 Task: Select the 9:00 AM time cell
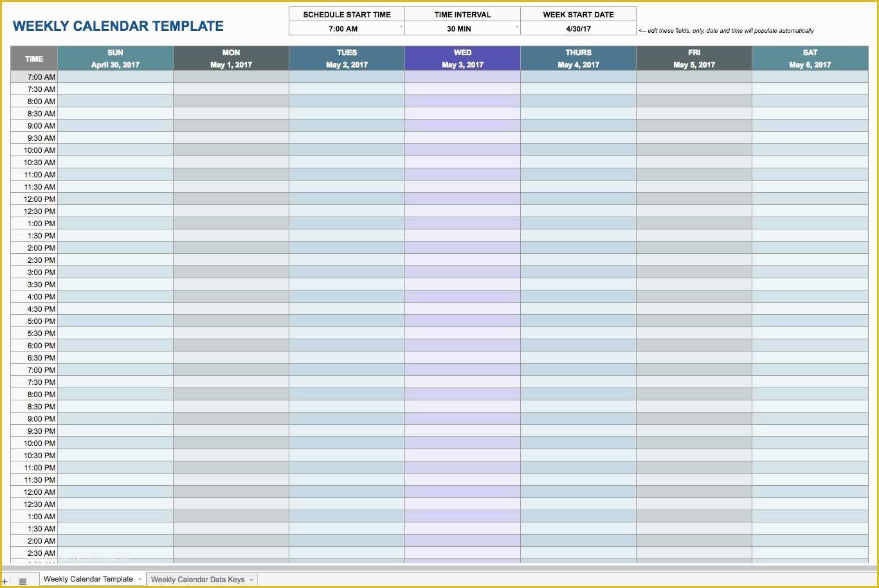pyautogui.click(x=34, y=126)
